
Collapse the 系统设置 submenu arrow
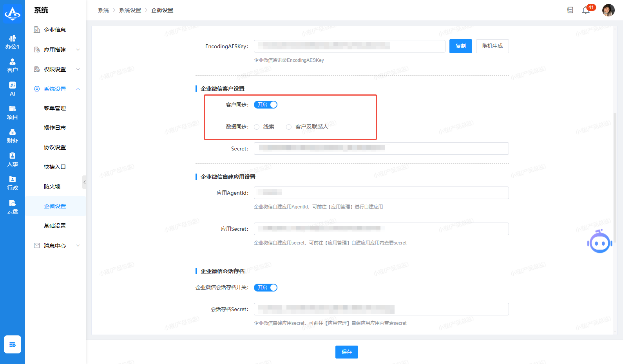pos(78,89)
